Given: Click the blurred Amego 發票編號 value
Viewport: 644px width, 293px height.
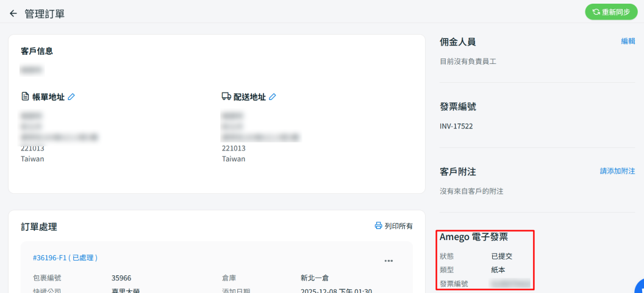Looking at the screenshot, I should point(511,284).
